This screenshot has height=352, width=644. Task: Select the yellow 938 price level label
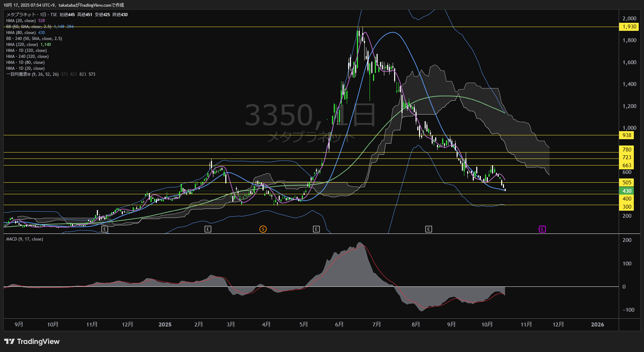pyautogui.click(x=627, y=135)
